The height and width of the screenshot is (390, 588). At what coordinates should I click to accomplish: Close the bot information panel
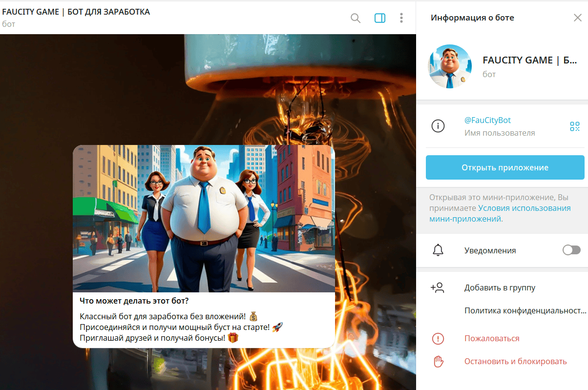click(x=577, y=18)
